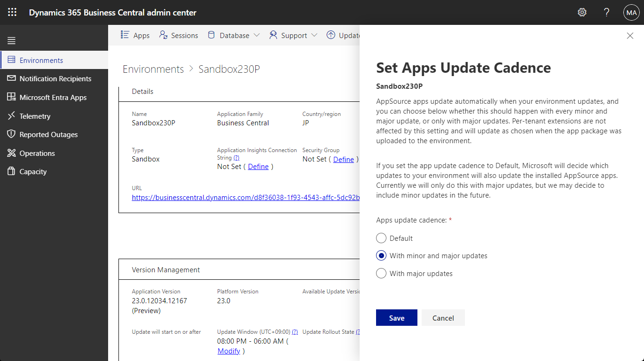Click Modify under the Update Window

pyautogui.click(x=228, y=351)
